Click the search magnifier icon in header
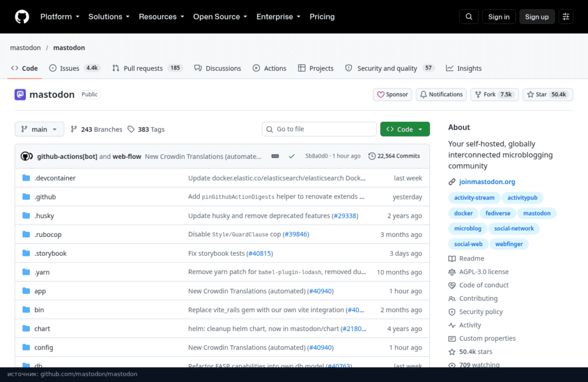 coord(469,17)
